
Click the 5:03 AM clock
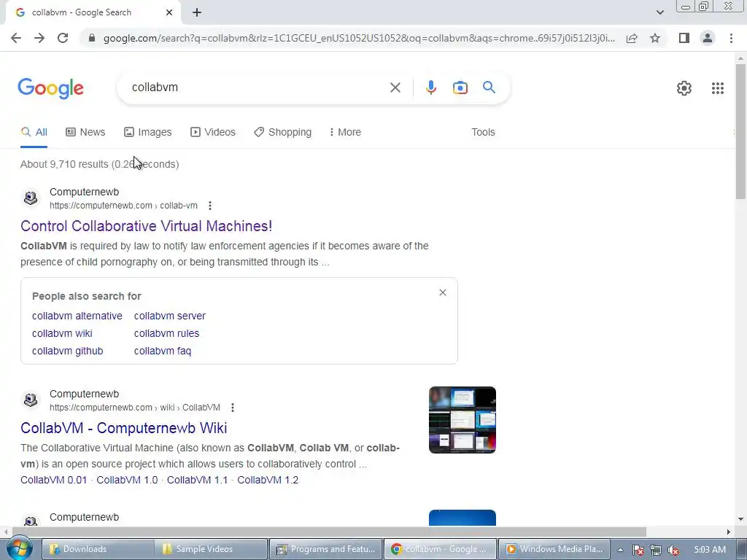[x=710, y=550]
